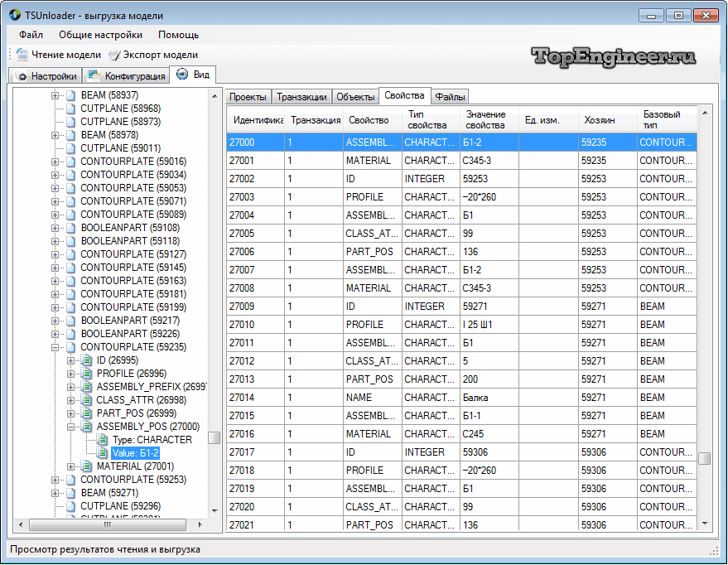Click the property icon of PROFILE (26996)
Image resolution: width=728 pixels, height=565 pixels.
(x=87, y=374)
